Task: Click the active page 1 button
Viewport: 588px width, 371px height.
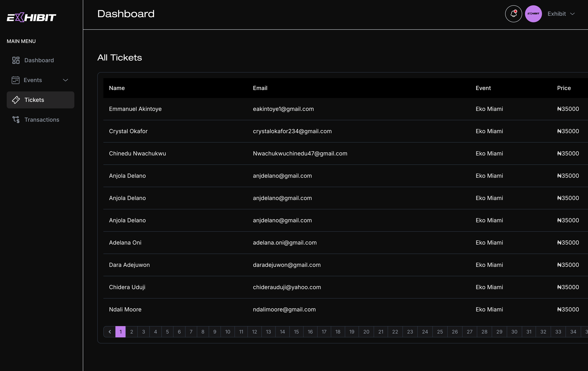Action: [x=121, y=332]
